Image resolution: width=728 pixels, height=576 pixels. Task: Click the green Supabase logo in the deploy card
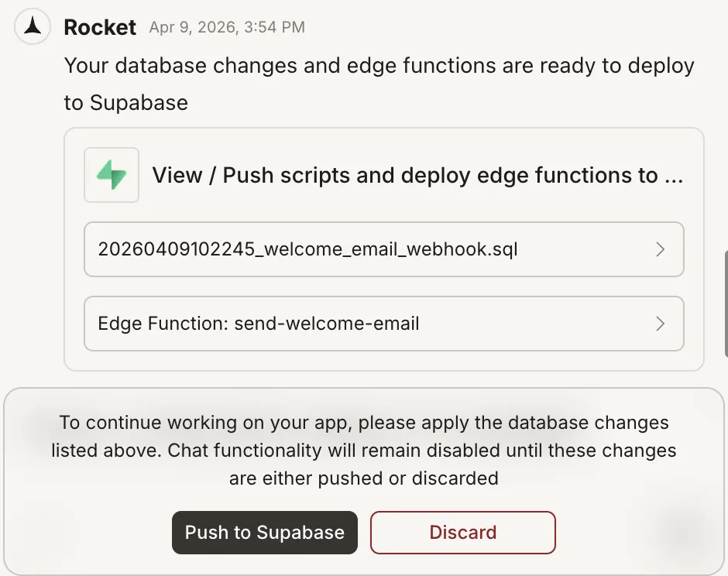tap(111, 174)
